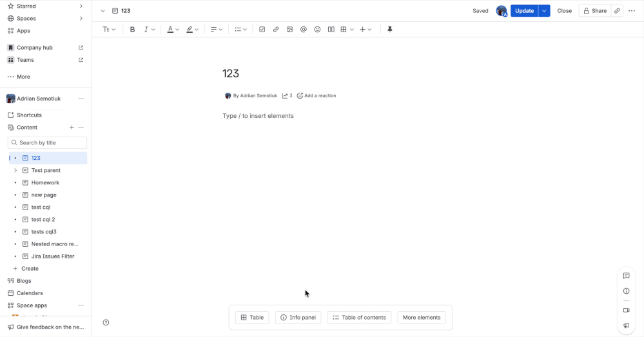Screen dimensions: 644x337
Task: Insert an @ mention
Action: coord(304,30)
